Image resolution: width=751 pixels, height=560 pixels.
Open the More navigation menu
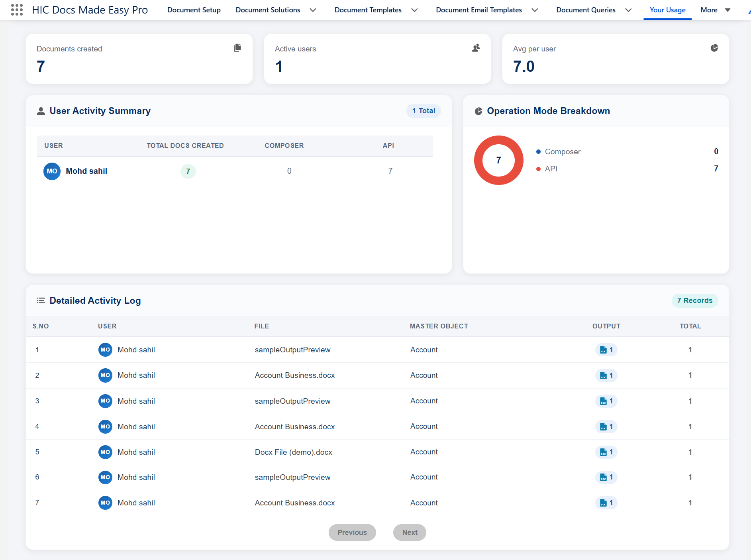click(x=716, y=10)
